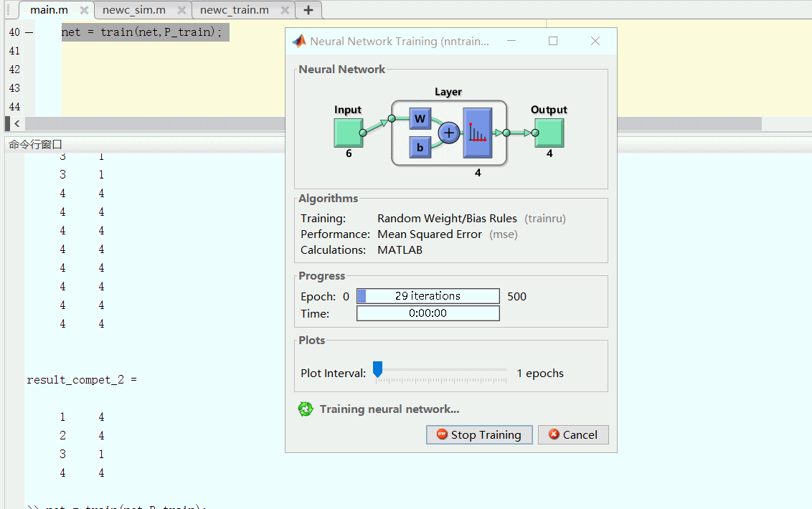Click the Output block in network diagram

coord(549,133)
